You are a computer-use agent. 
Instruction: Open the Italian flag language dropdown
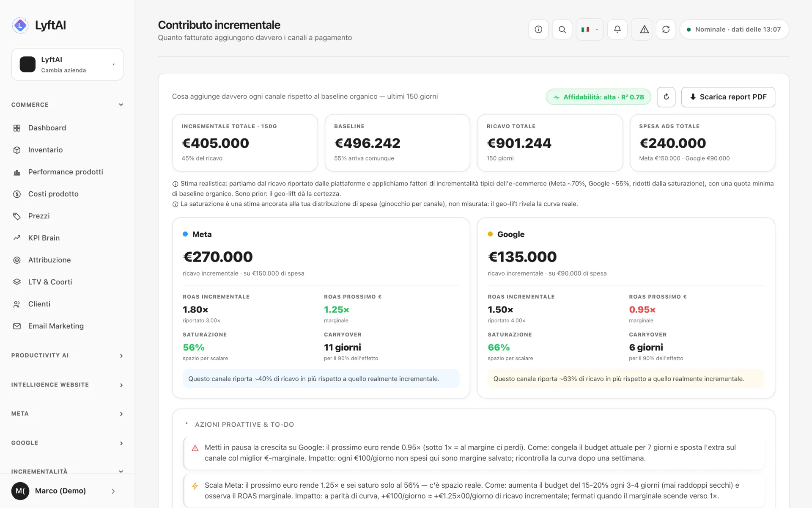click(x=590, y=30)
